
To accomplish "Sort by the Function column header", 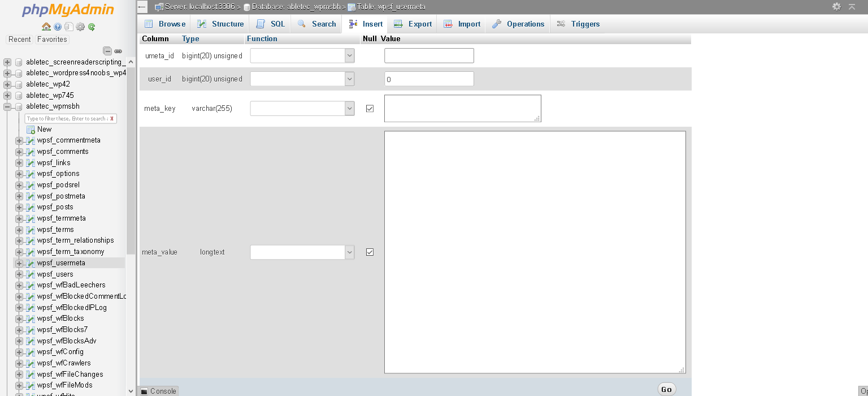I will [x=262, y=39].
